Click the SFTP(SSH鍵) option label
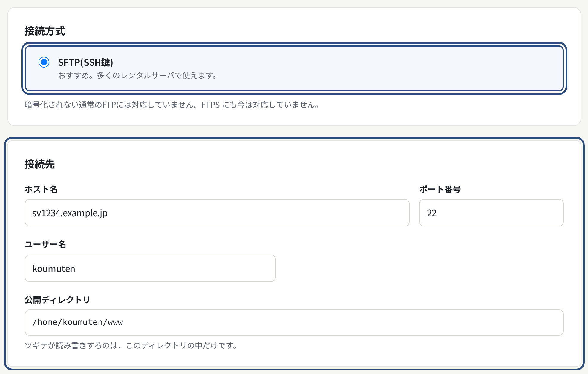588x374 pixels. pyautogui.click(x=85, y=62)
